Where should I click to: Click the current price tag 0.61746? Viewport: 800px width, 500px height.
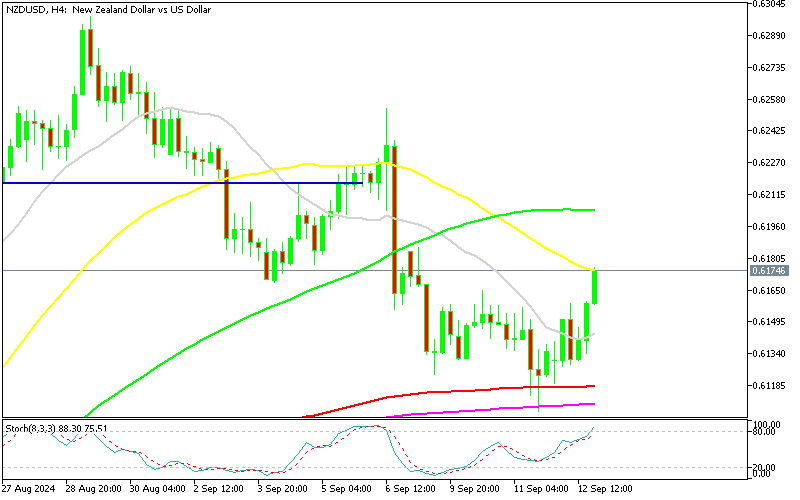pos(768,271)
